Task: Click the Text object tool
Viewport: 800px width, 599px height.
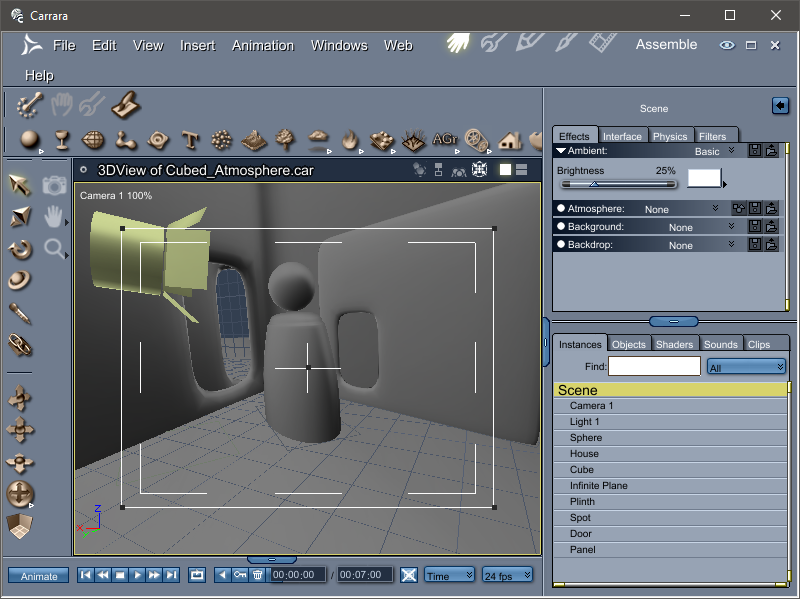Action: coord(189,140)
